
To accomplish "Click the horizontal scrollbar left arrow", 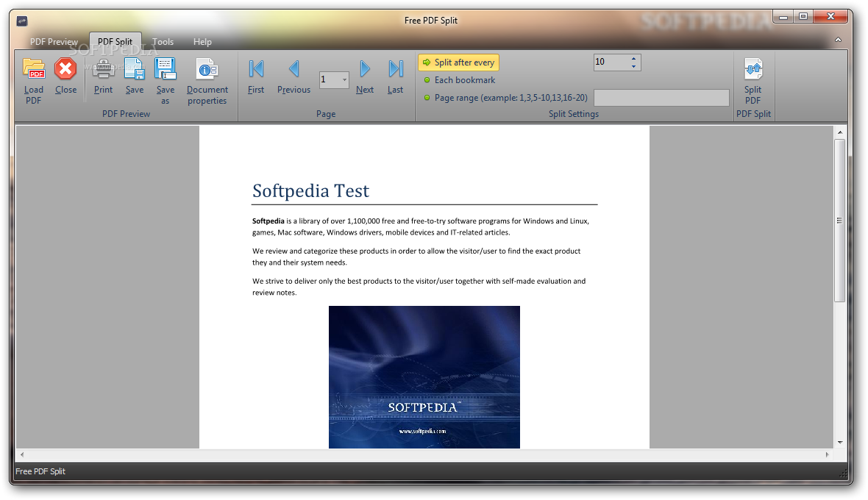I will pos(22,454).
